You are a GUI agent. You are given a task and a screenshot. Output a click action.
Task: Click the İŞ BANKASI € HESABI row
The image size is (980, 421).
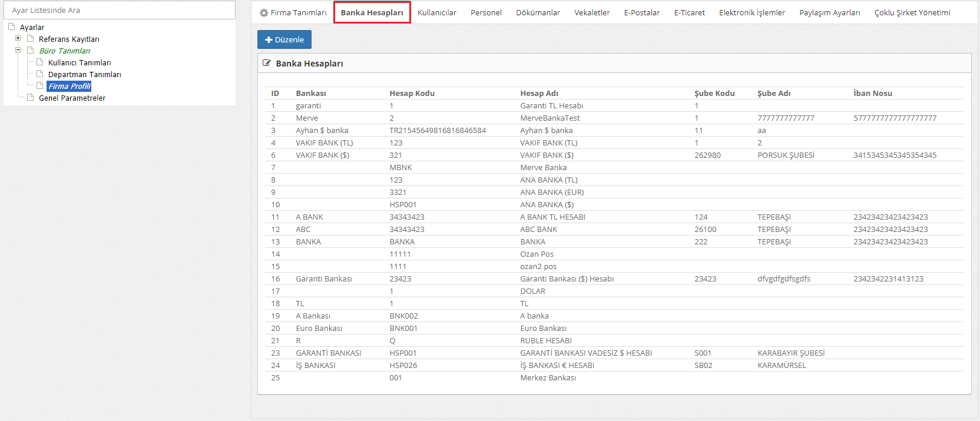point(557,366)
